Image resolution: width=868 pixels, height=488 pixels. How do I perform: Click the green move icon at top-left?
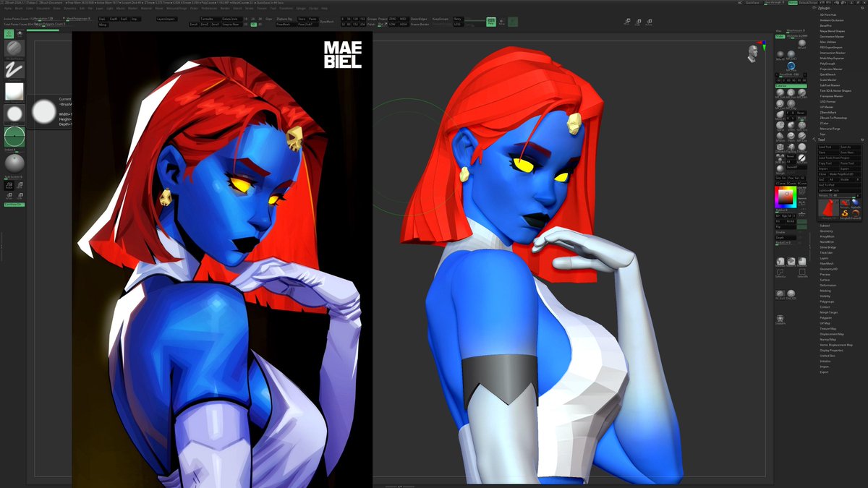(x=9, y=33)
